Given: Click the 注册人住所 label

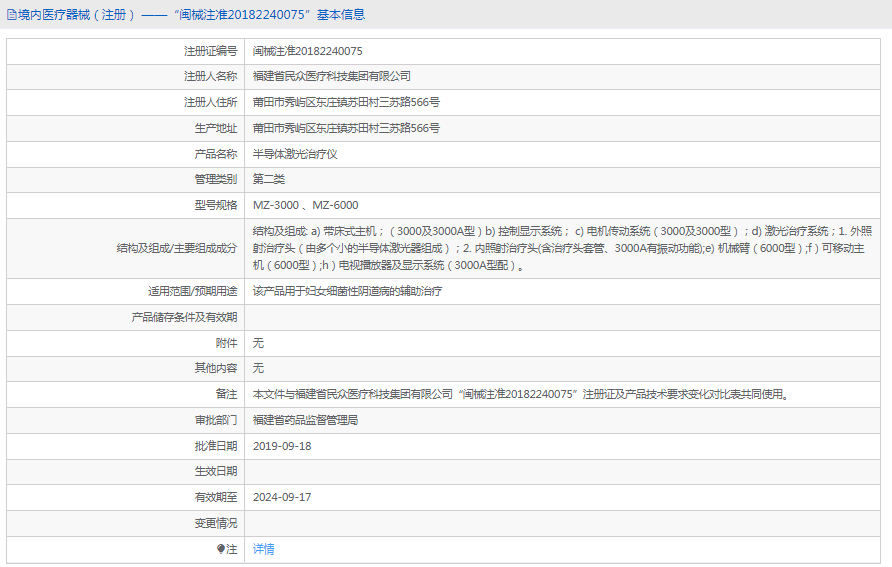Looking at the screenshot, I should (210, 102).
